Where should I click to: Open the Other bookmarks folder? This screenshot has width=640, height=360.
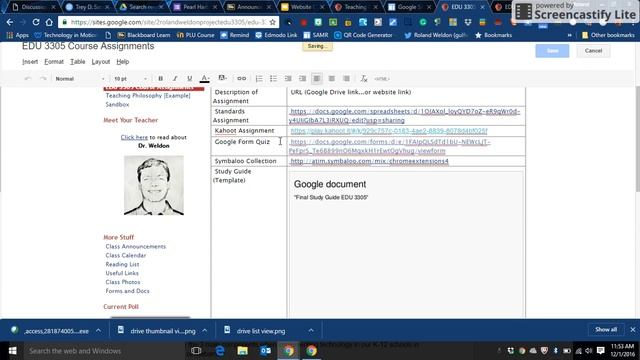pos(608,35)
